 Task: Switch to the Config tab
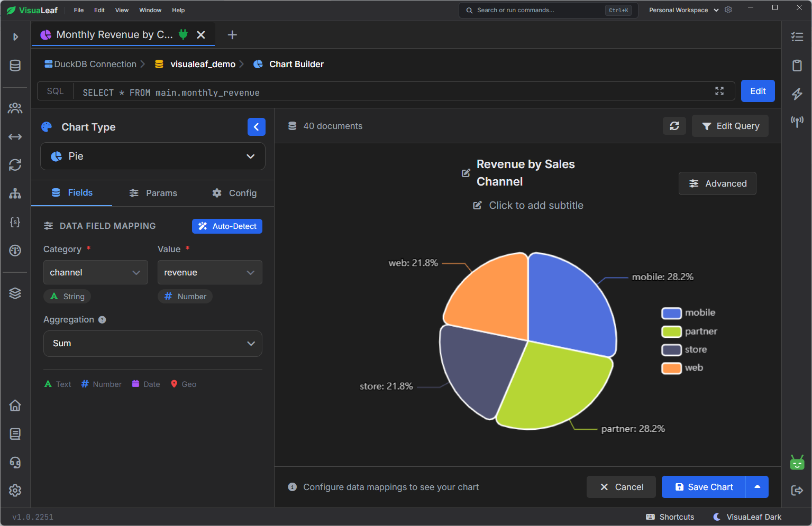point(234,193)
